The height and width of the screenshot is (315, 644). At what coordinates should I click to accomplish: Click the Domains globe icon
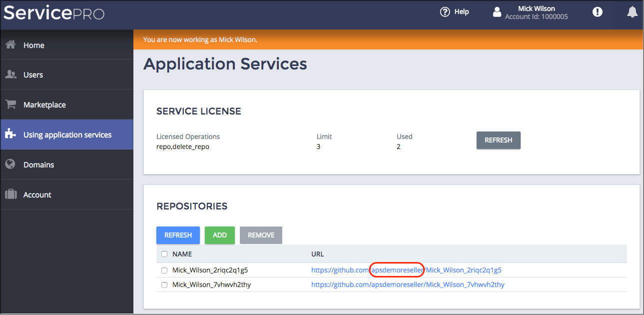point(10,164)
